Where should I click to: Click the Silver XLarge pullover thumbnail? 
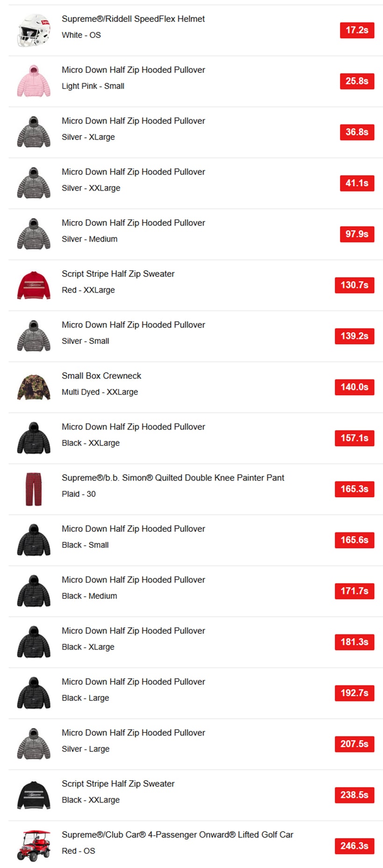click(34, 132)
